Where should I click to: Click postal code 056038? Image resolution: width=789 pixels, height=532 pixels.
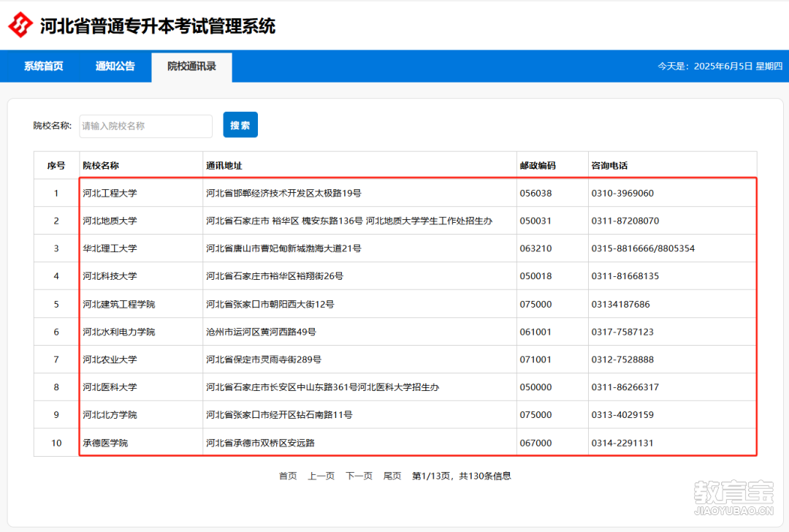coord(535,193)
